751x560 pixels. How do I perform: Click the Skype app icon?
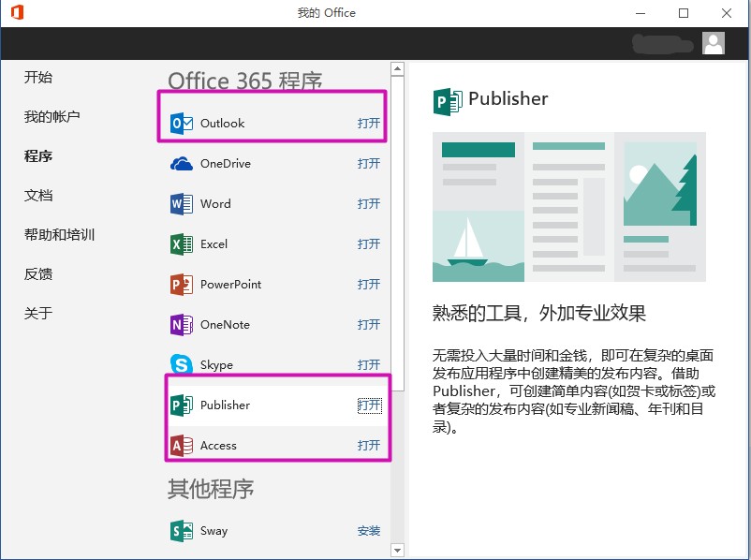coord(182,364)
